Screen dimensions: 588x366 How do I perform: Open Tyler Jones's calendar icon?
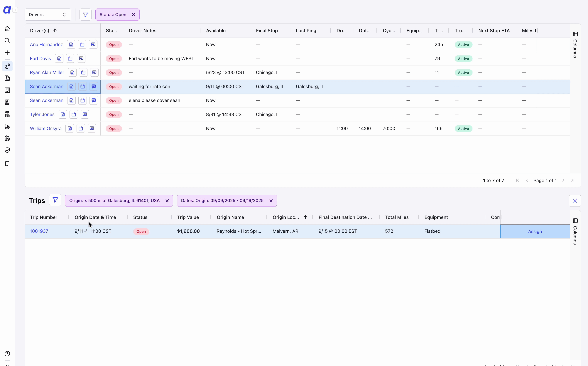(x=74, y=115)
